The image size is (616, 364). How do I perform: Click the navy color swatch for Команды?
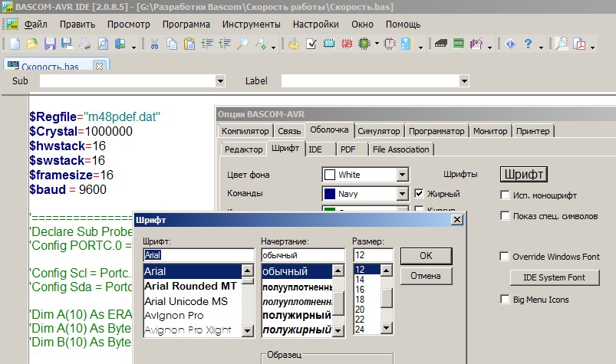pos(330,194)
